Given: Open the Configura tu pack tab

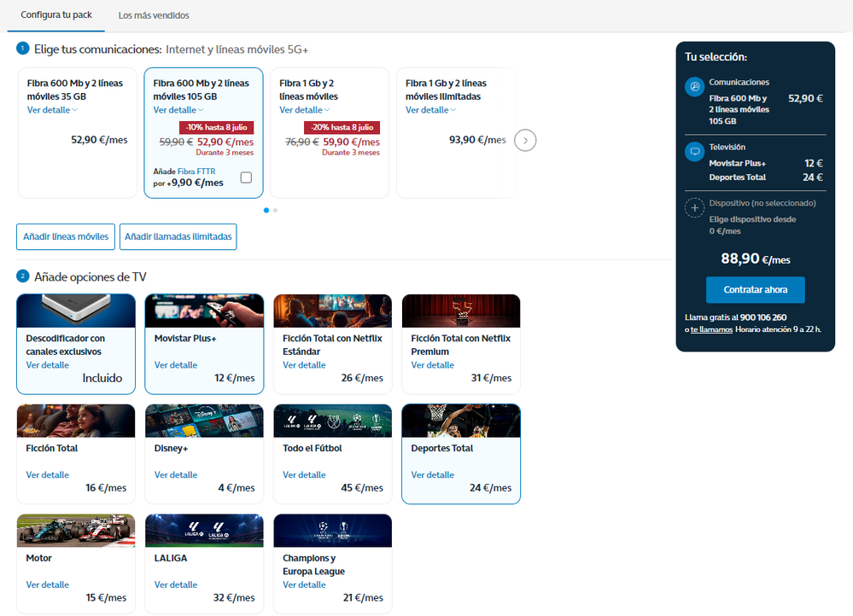Looking at the screenshot, I should pyautogui.click(x=56, y=15).
